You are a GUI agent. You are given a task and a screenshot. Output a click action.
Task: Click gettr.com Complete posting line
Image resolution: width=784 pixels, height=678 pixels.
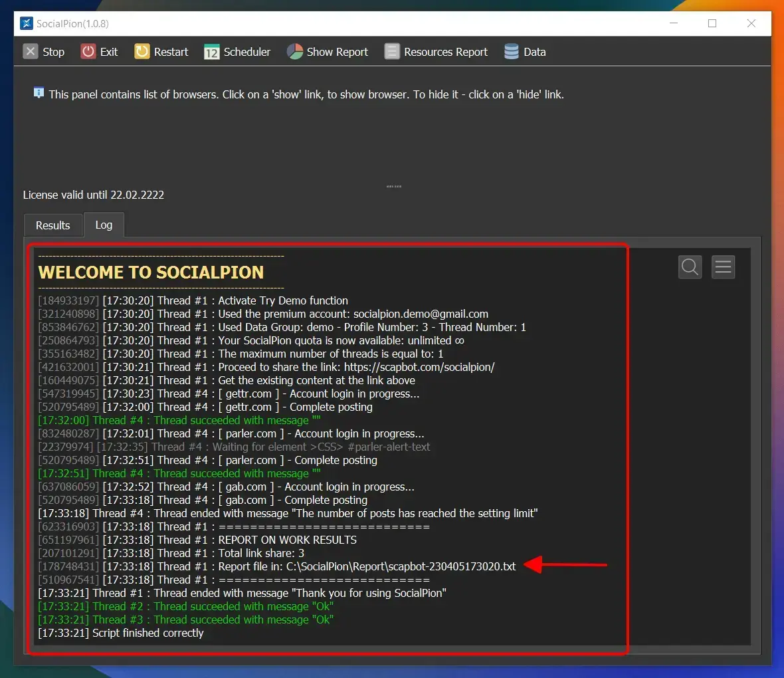[205, 407]
